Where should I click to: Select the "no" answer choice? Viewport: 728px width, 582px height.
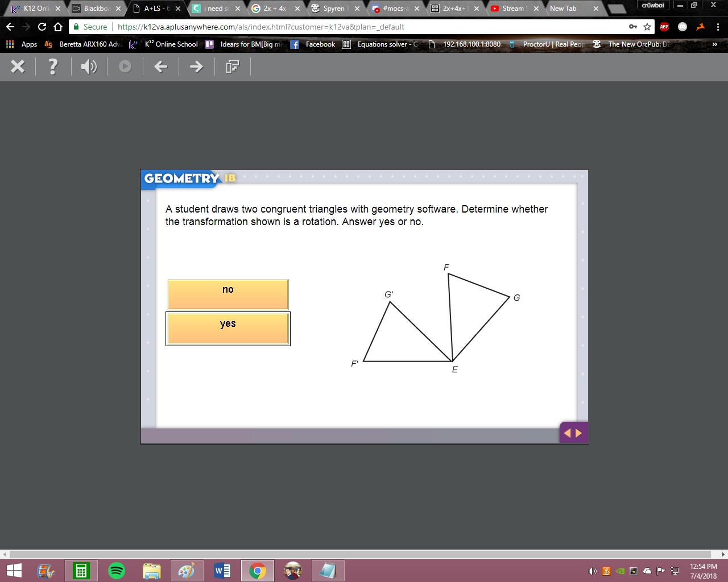tap(228, 294)
